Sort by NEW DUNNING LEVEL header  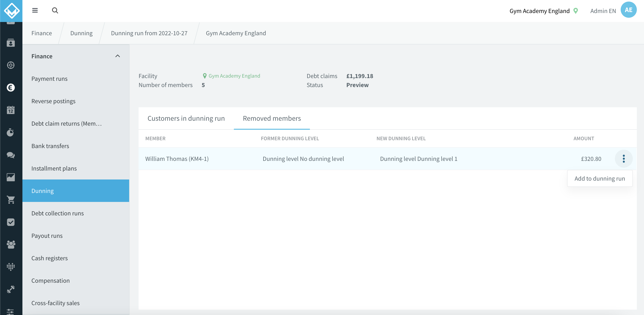tap(401, 138)
